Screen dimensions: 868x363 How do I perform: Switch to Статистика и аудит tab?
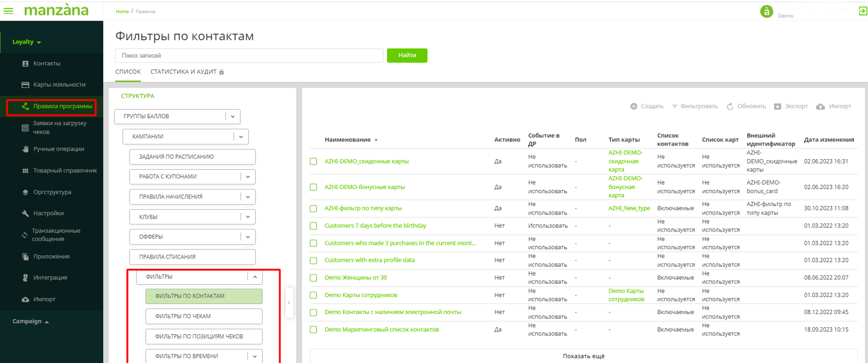(x=183, y=72)
